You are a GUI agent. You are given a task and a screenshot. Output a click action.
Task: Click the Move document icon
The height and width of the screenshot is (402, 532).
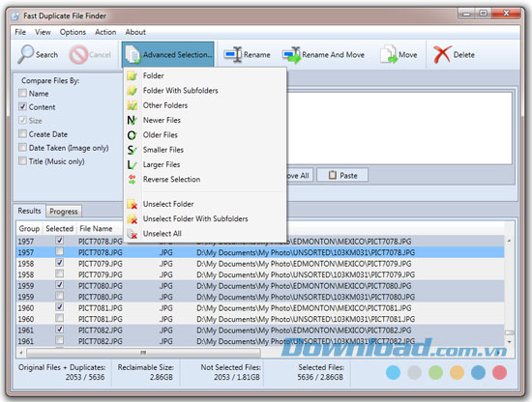click(x=388, y=54)
